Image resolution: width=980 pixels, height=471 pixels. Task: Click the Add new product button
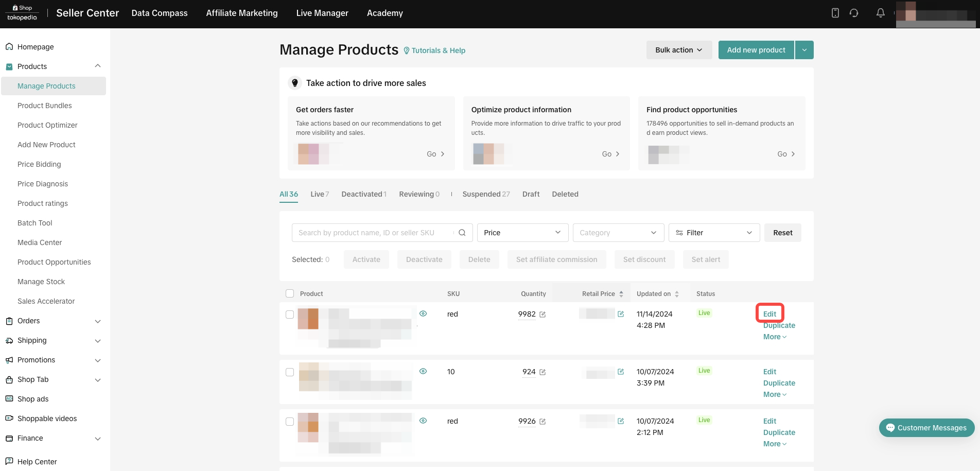click(756, 50)
